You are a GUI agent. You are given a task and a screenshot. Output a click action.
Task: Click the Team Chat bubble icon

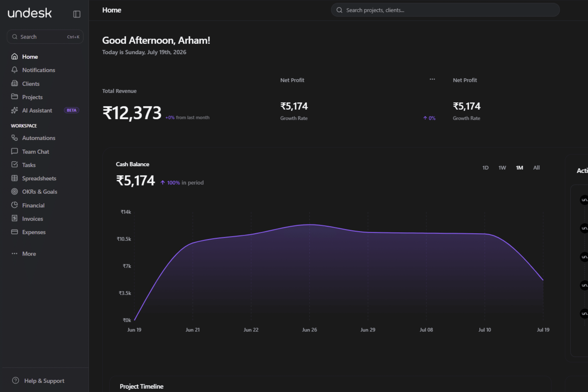[14, 151]
